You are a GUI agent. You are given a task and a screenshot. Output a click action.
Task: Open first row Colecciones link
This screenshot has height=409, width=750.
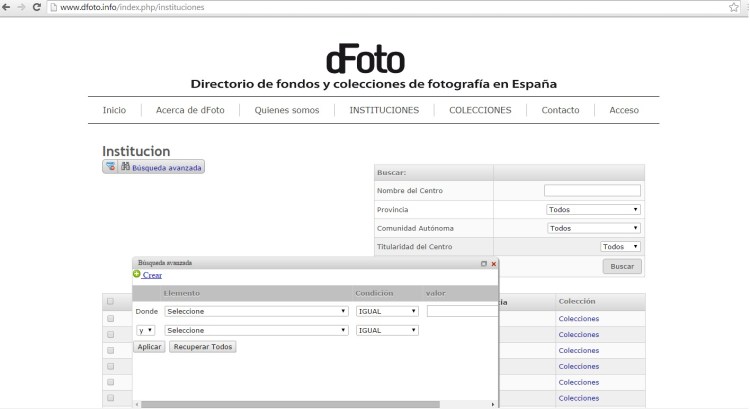tap(579, 319)
